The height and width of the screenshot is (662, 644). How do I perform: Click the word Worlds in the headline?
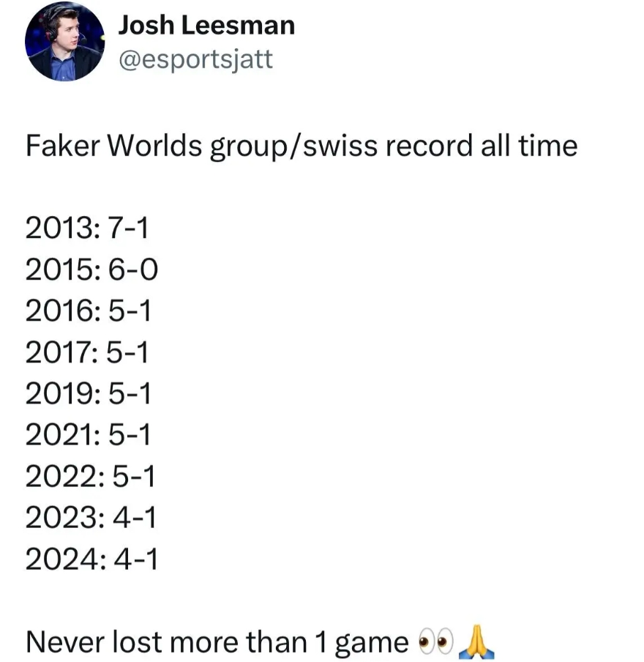click(155, 146)
